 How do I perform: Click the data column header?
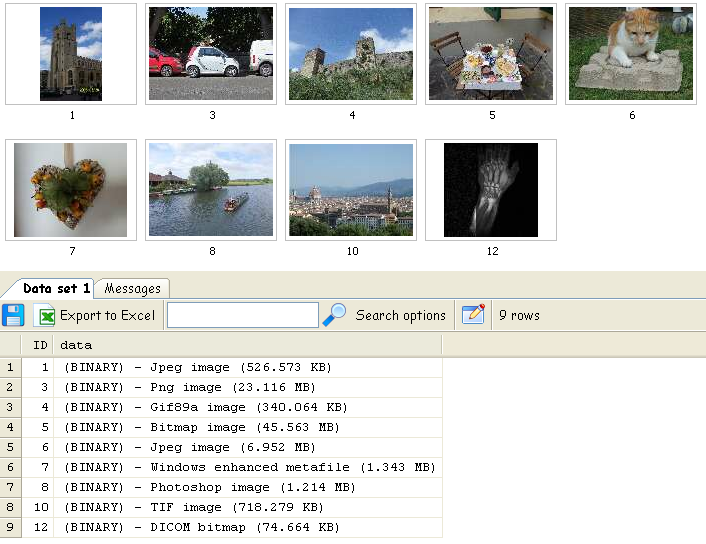pyautogui.click(x=248, y=345)
